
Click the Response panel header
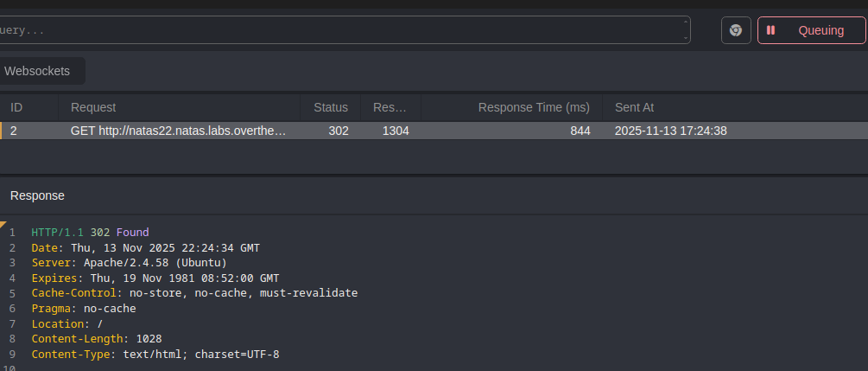[x=37, y=195]
